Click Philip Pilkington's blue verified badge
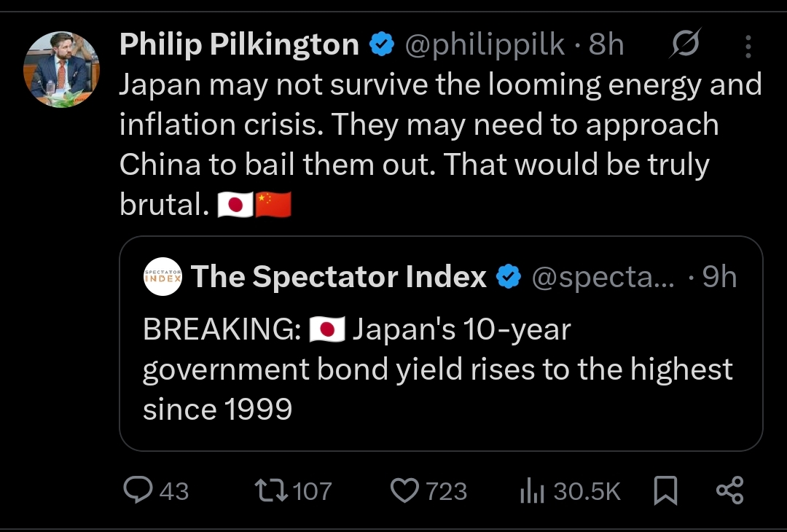The image size is (787, 532). point(382,46)
